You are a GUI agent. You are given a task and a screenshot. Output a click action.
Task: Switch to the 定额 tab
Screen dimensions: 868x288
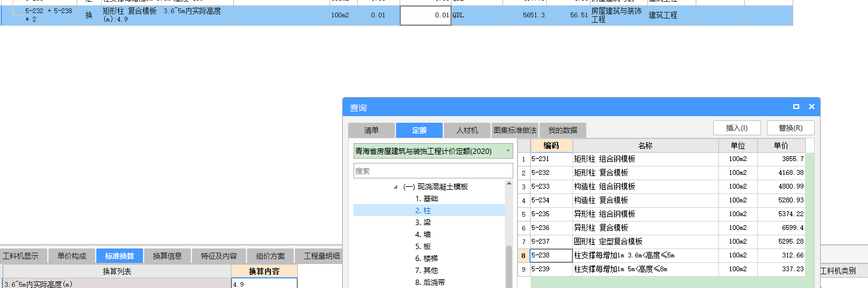tap(419, 130)
